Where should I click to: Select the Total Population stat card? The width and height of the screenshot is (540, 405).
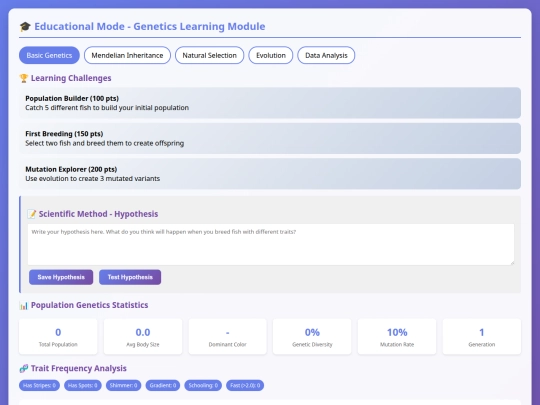58,336
